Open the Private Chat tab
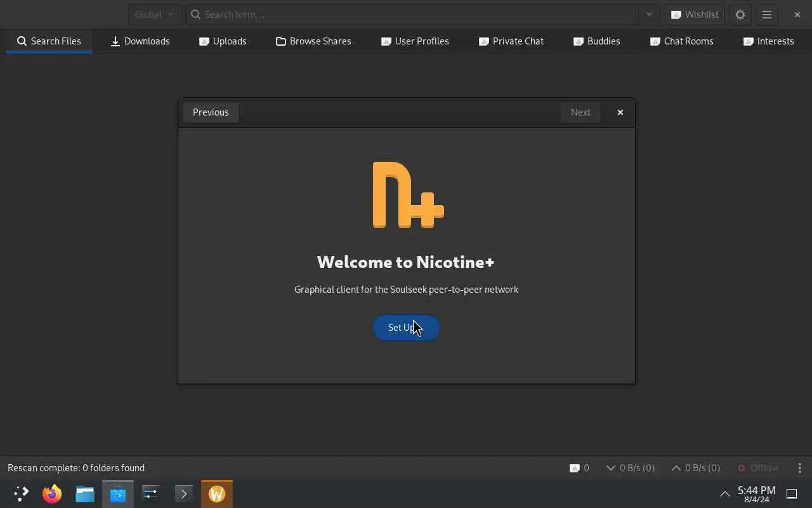Screen dimensions: 812x508 (x=511, y=41)
